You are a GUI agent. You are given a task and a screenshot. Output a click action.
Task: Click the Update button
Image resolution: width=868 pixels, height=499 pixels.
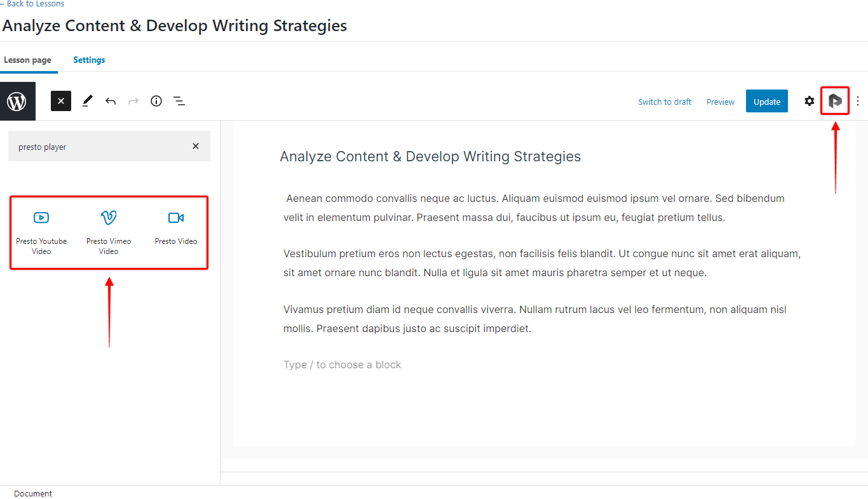point(767,102)
